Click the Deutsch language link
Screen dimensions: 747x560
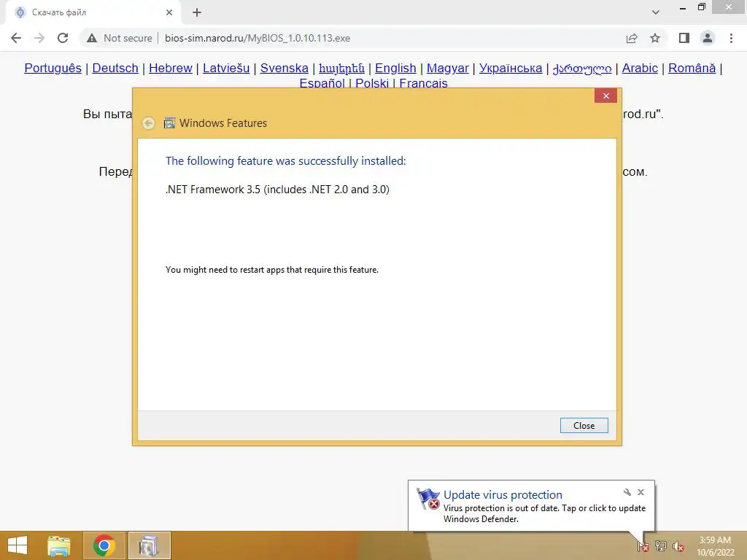(115, 68)
